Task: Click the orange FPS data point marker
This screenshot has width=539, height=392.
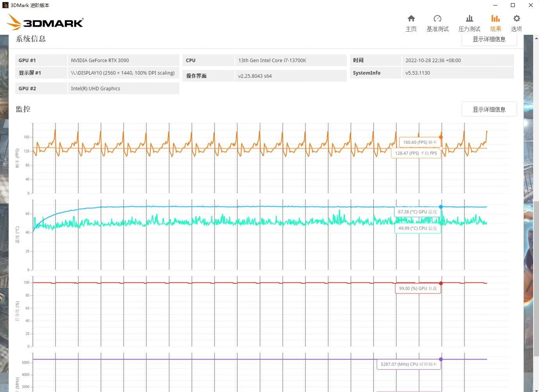Action: [441, 137]
